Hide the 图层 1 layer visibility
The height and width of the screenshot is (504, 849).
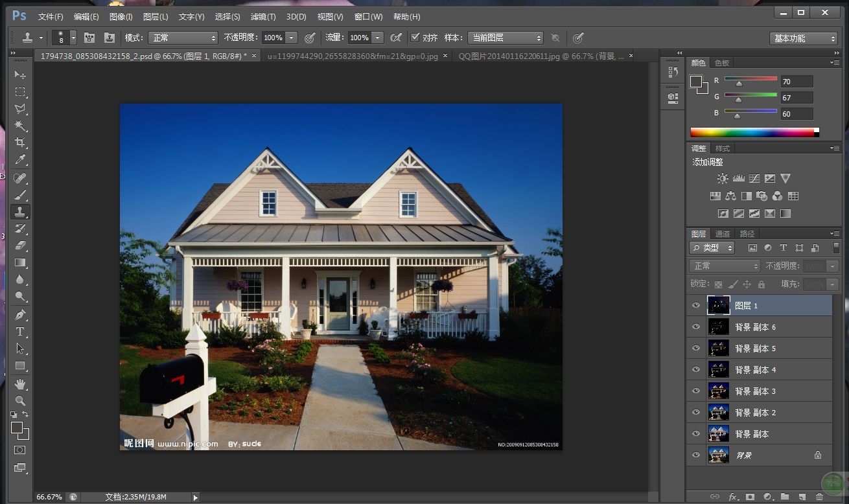point(696,306)
